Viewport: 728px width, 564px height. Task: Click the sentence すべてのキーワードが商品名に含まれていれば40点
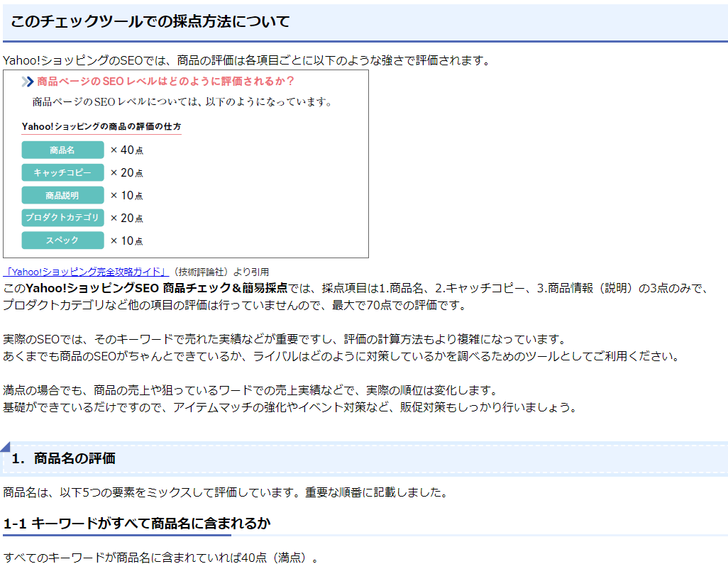point(161,558)
